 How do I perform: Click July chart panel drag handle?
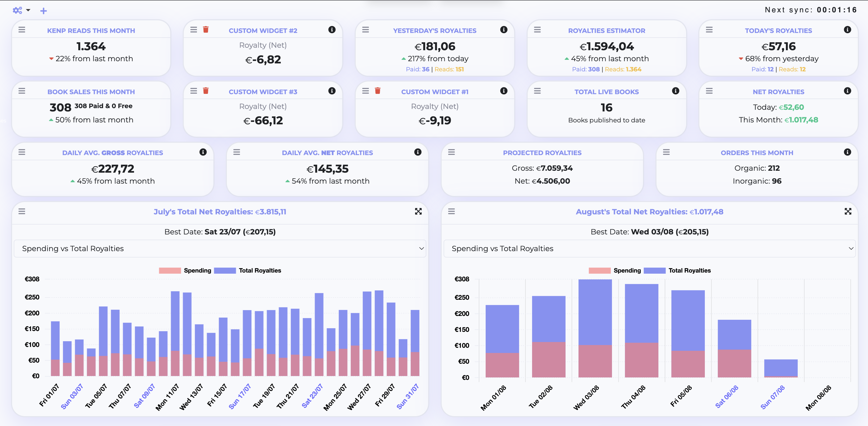pos(22,211)
